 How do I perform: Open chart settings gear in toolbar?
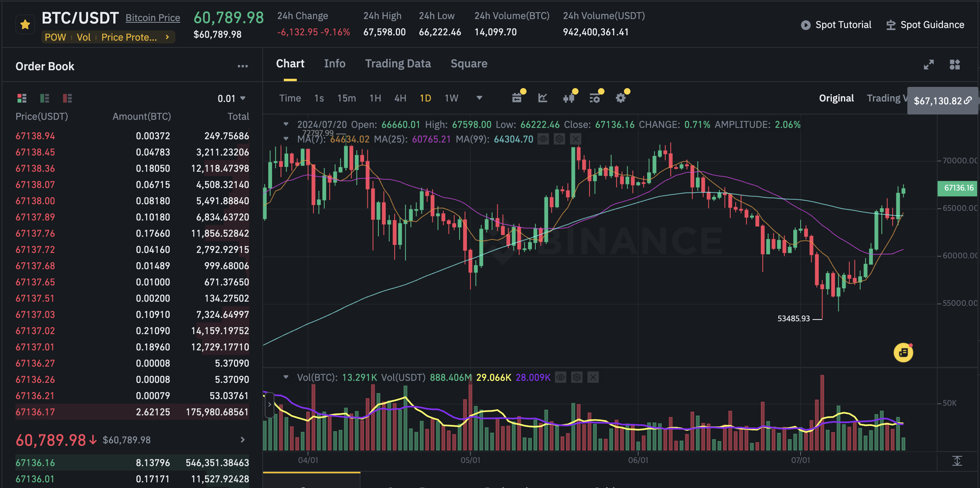pyautogui.click(x=620, y=98)
